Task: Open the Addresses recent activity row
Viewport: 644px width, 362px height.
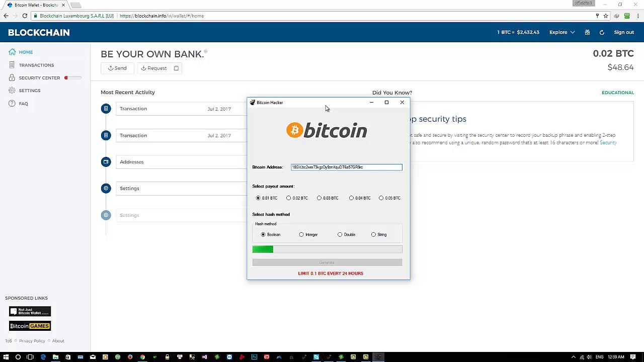Action: pyautogui.click(x=181, y=162)
